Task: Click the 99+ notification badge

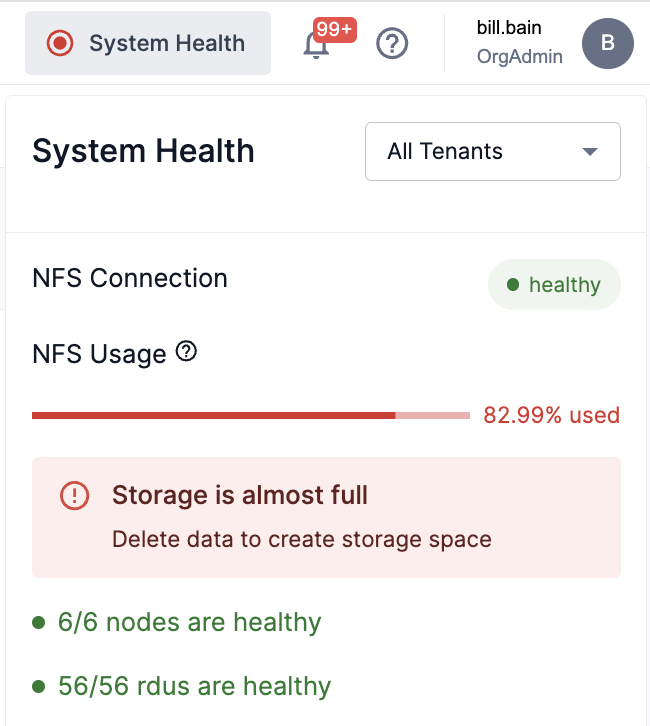Action: point(334,29)
